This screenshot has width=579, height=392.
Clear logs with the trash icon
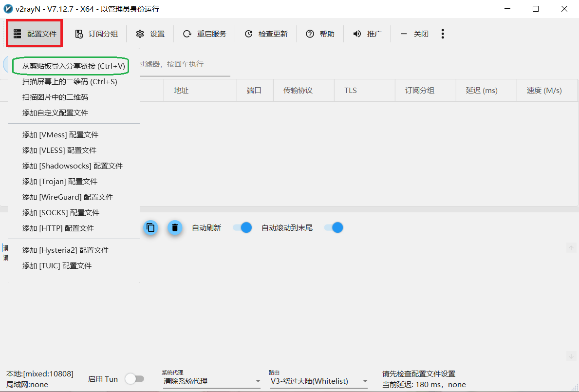175,227
